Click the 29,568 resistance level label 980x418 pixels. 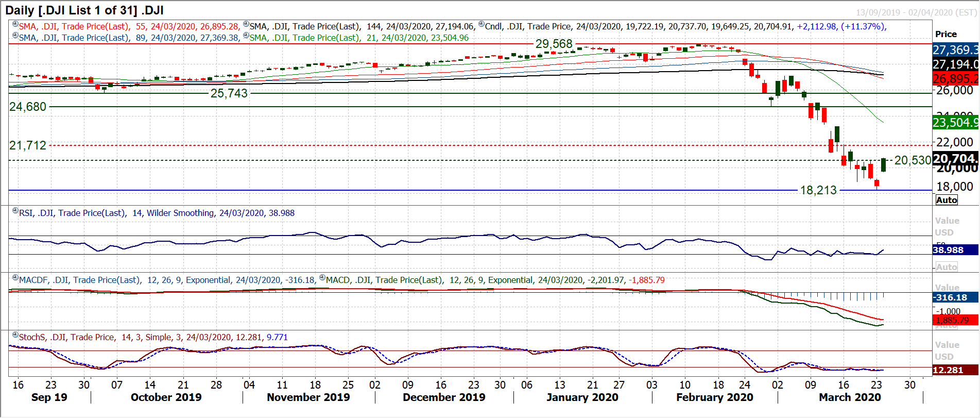(554, 44)
